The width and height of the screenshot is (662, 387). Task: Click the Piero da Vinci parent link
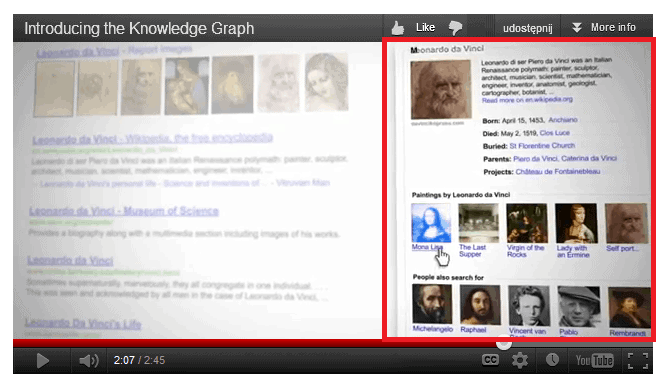pyautogui.click(x=535, y=159)
